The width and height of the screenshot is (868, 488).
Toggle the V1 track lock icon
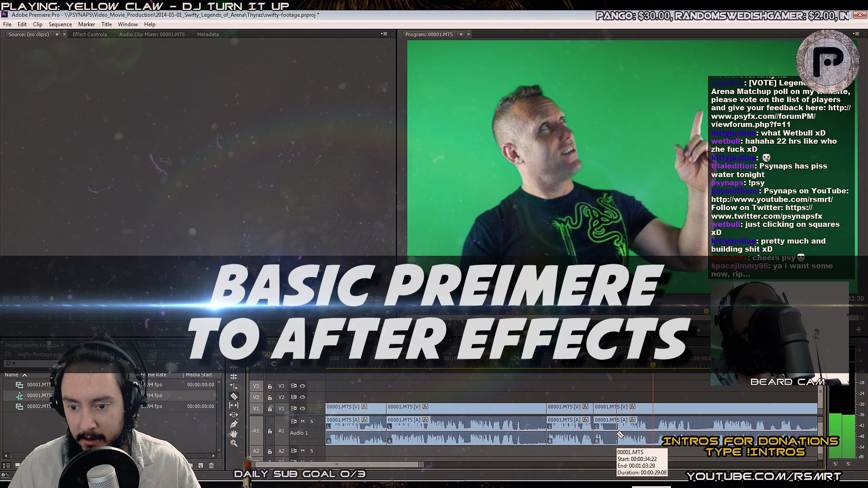point(270,408)
